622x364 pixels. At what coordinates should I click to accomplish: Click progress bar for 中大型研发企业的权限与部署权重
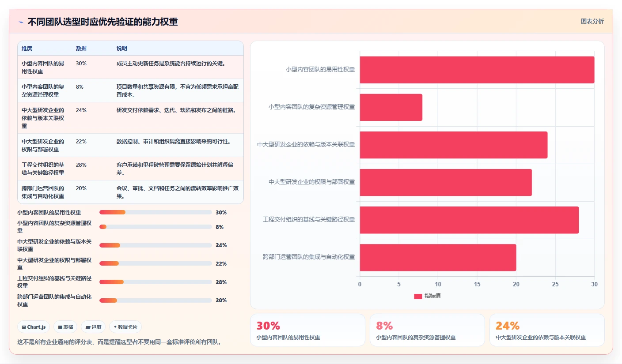[155, 263]
